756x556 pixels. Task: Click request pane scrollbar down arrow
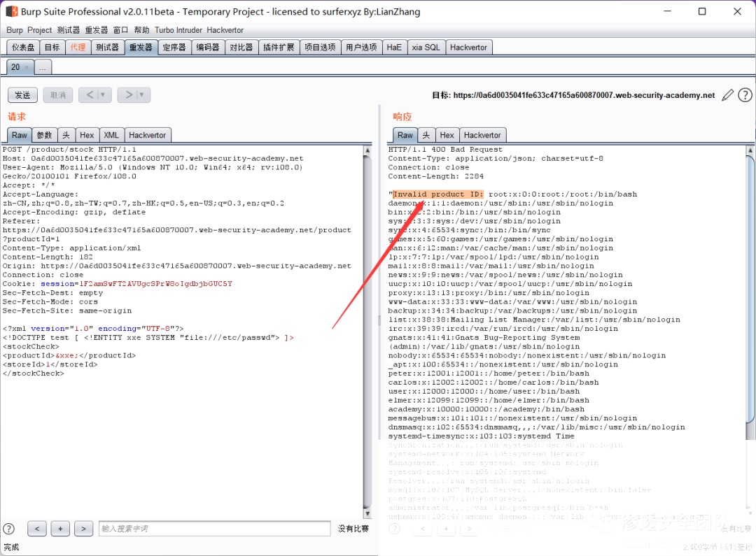pyautogui.click(x=367, y=514)
